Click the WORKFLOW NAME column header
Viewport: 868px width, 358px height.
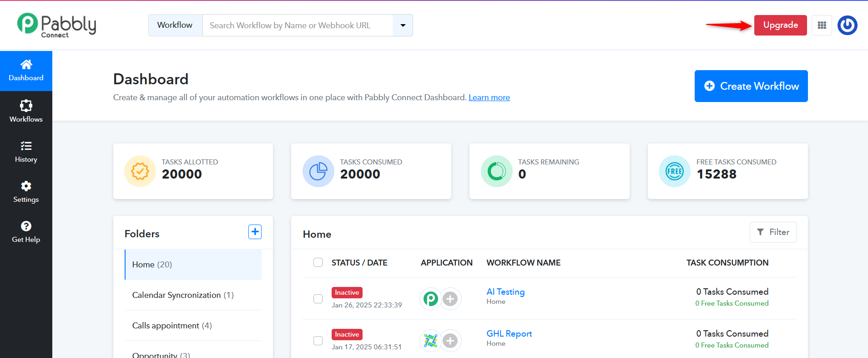[523, 263]
